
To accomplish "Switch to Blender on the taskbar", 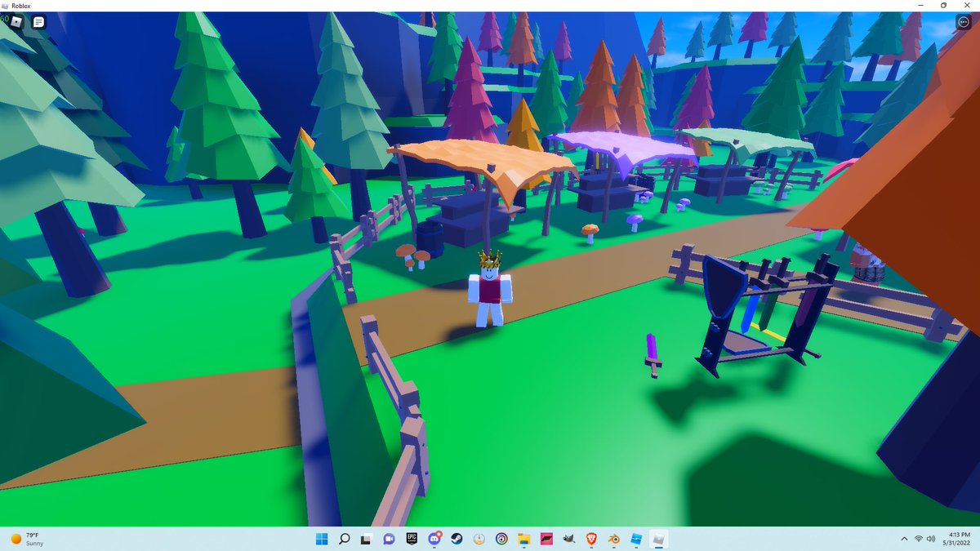I will click(x=613, y=539).
